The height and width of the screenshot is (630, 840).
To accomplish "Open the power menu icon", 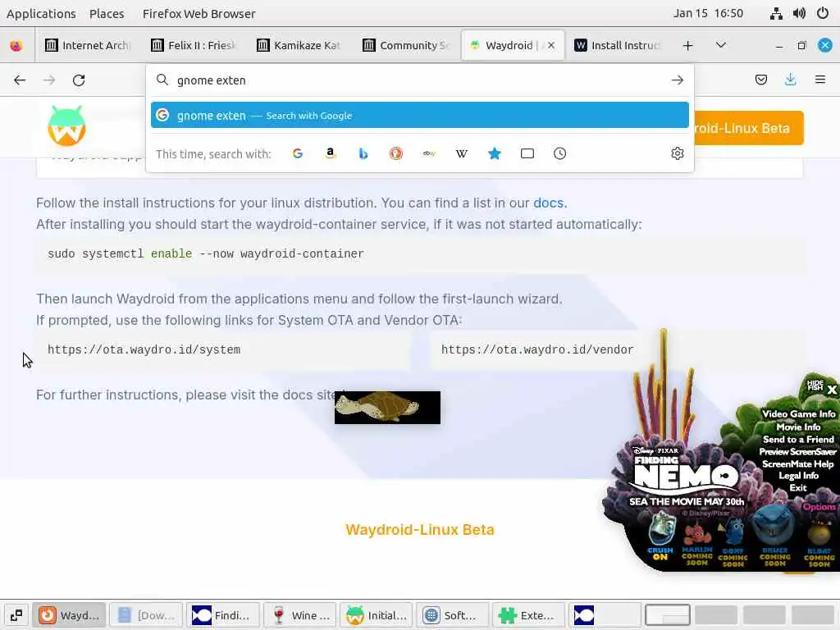I will pos(822,13).
